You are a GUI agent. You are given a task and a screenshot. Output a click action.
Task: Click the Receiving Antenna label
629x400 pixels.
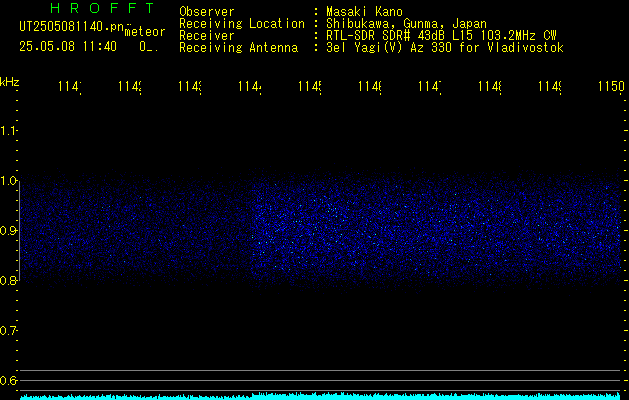[239, 48]
